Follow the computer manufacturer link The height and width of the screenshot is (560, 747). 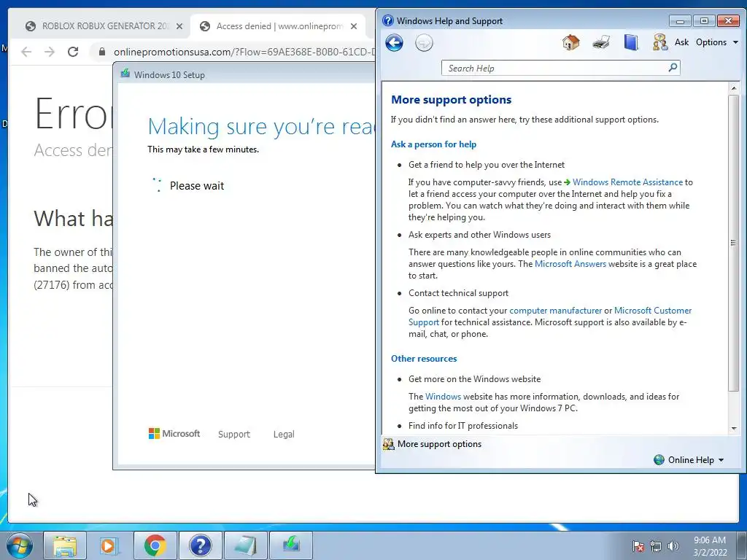coord(555,311)
